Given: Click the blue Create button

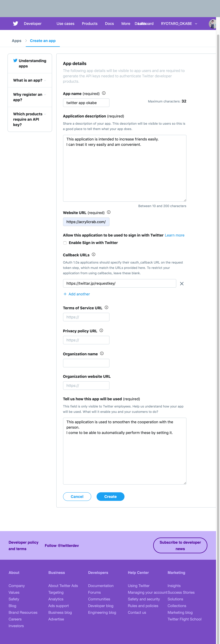Looking at the screenshot, I should click(110, 496).
